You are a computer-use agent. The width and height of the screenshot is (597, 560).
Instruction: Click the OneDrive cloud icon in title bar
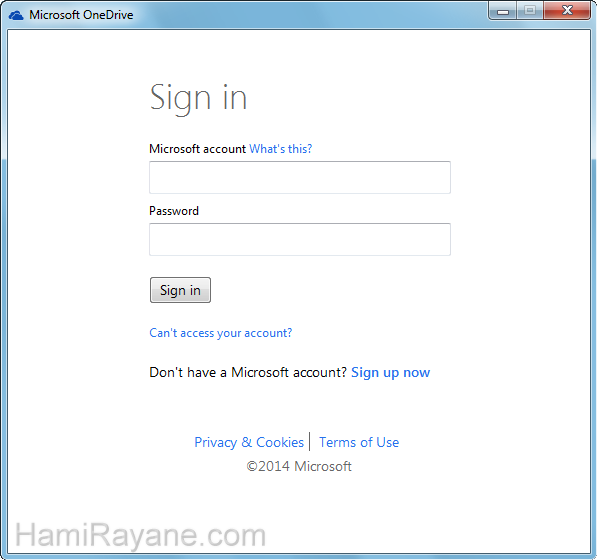(16, 15)
